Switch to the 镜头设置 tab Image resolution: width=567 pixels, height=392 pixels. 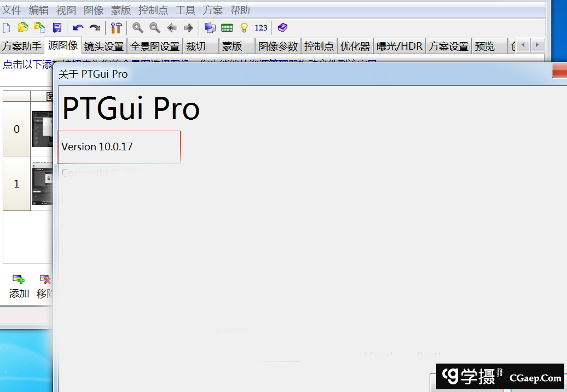[104, 46]
